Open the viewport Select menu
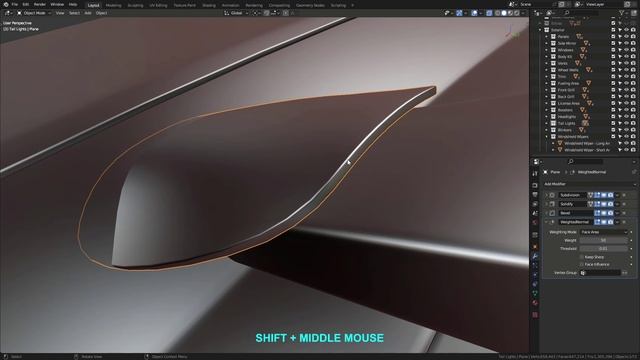This screenshot has width=640, height=360. pyautogui.click(x=74, y=13)
